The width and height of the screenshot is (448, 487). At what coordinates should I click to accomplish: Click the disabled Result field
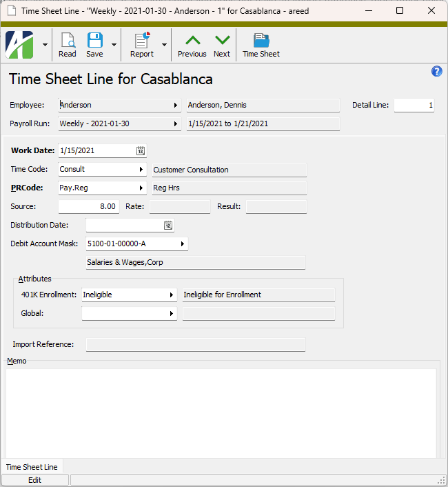click(x=276, y=206)
